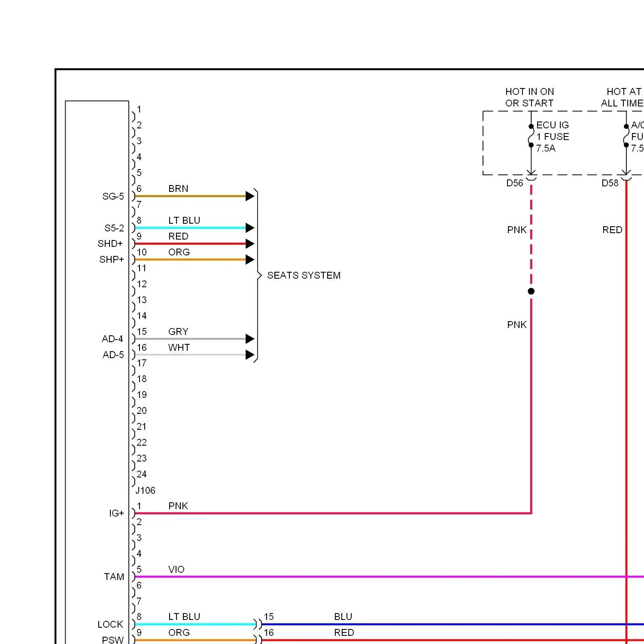This screenshot has height=644, width=644.
Task: Select the PNK label on IG+ wire
Action: coord(178,506)
